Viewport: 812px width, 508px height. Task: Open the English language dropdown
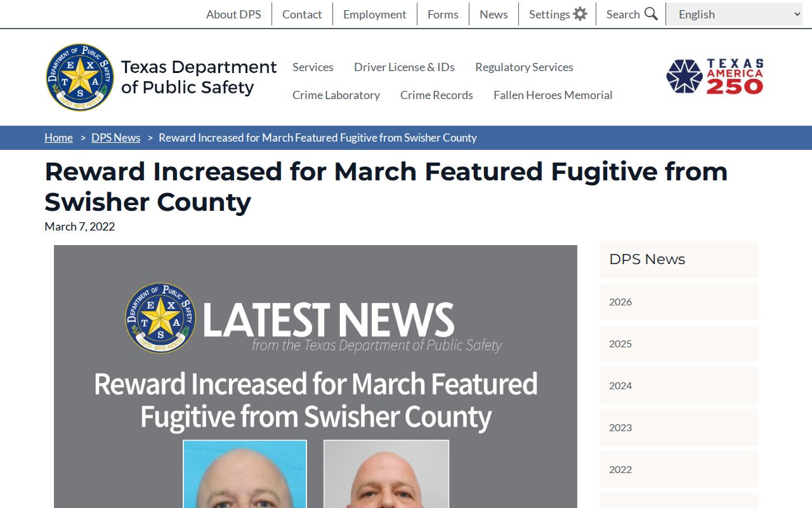[735, 14]
